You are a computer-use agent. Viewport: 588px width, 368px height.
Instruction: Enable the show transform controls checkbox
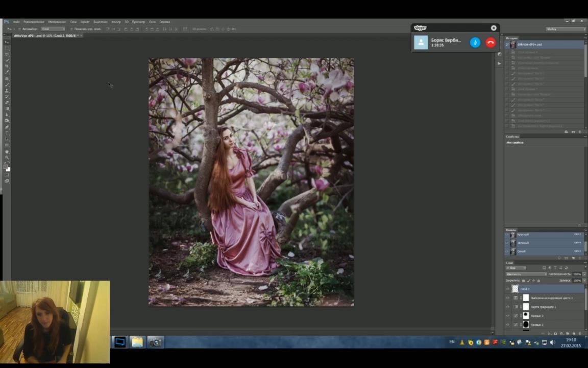pyautogui.click(x=71, y=29)
